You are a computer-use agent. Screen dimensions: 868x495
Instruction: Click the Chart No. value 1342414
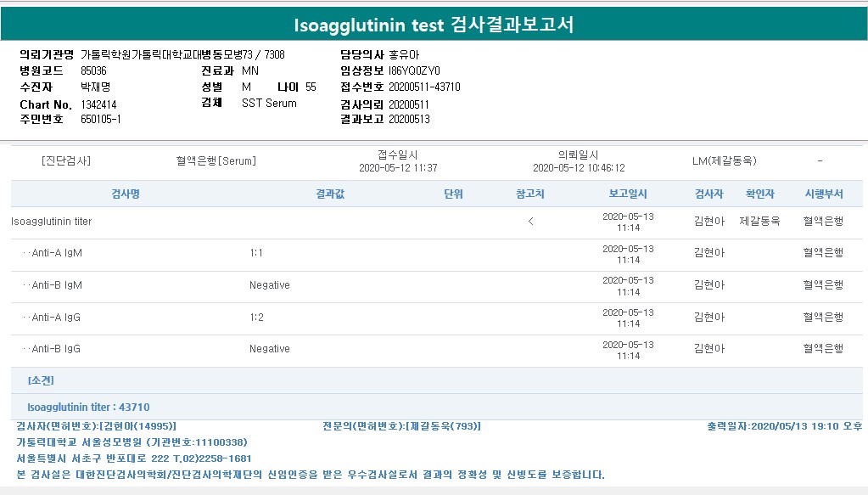click(99, 104)
